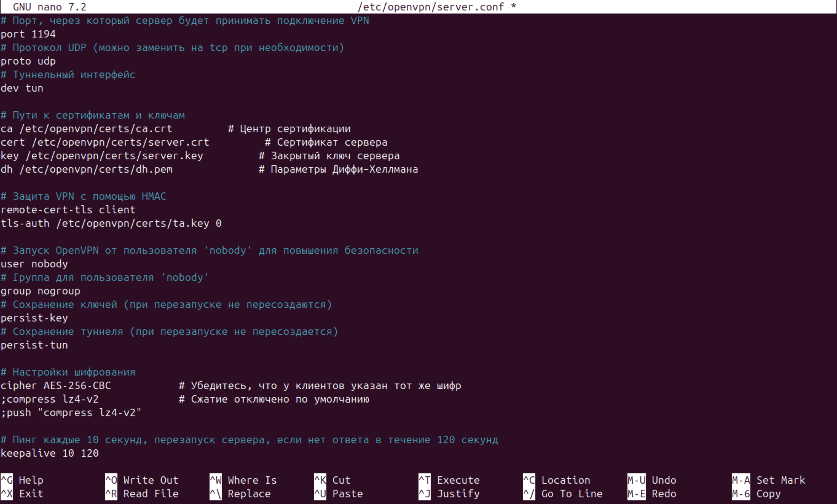This screenshot has width=837, height=504.
Task: Click the '# Протокол UDP' comment line
Action: [172, 48]
